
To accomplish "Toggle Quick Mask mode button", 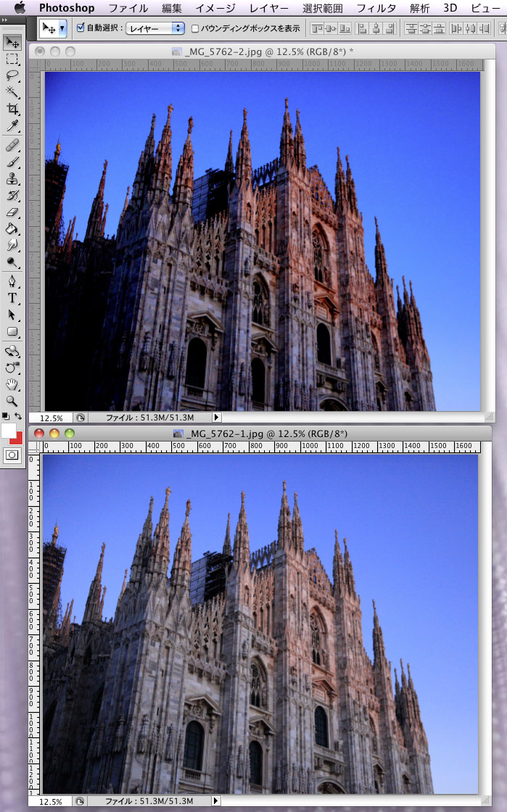I will (x=12, y=455).
